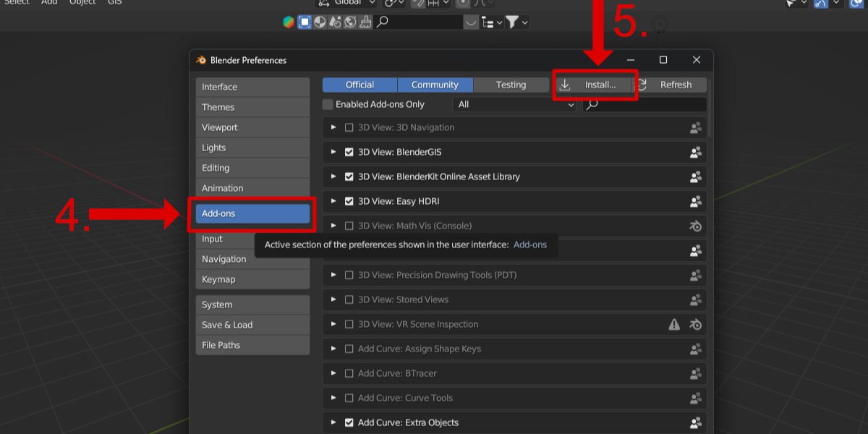
Task: Enable the 3D Navigation add-on checkbox
Action: (x=349, y=127)
